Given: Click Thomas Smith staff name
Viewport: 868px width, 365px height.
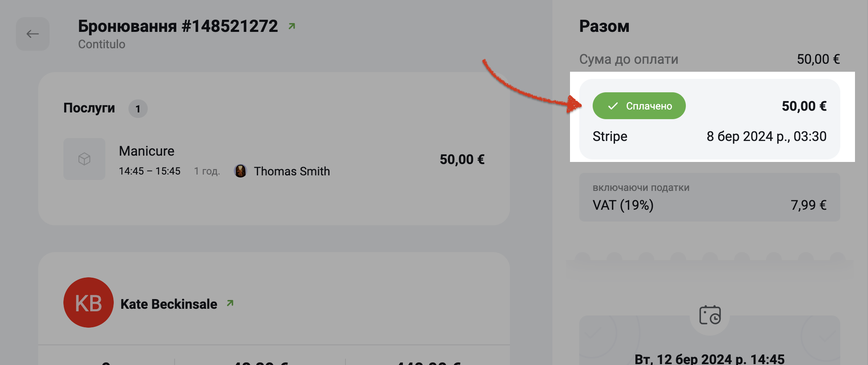Looking at the screenshot, I should pyautogui.click(x=292, y=171).
